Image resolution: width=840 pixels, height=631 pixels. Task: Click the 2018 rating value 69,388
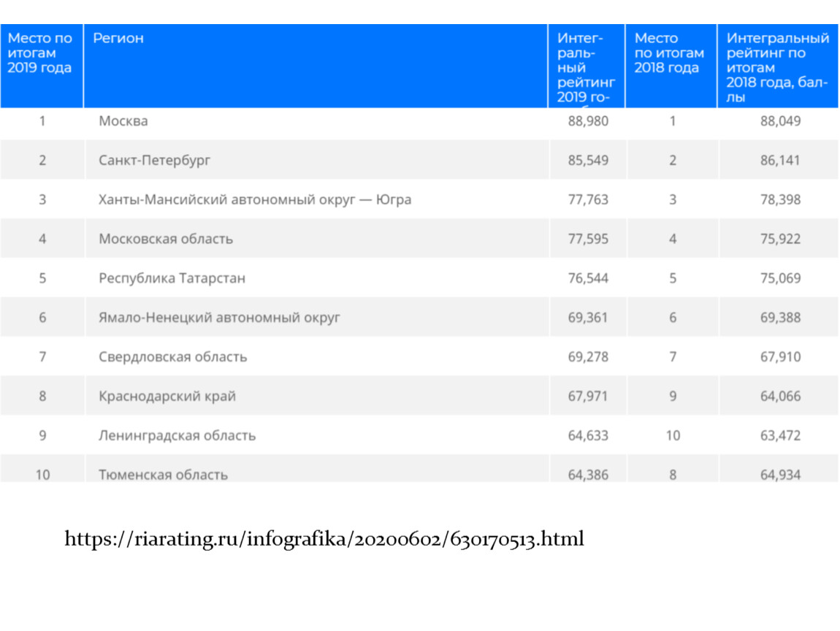pyautogui.click(x=781, y=318)
